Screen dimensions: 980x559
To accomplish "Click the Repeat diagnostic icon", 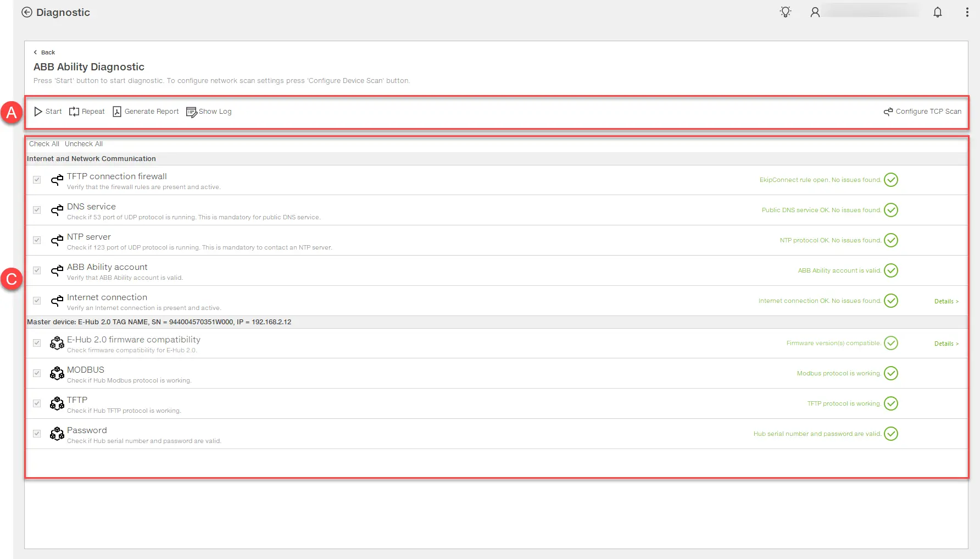I will pos(74,112).
